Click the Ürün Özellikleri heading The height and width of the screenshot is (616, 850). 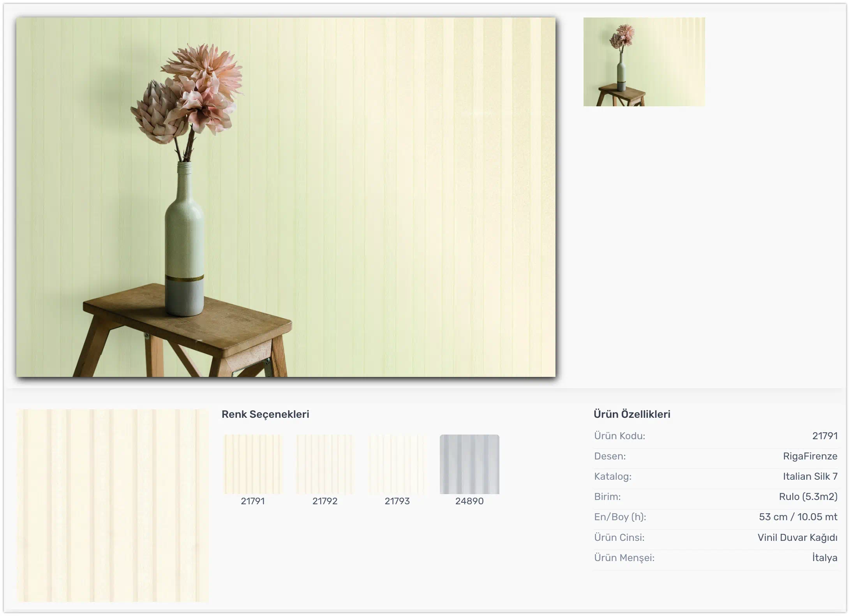[632, 414]
